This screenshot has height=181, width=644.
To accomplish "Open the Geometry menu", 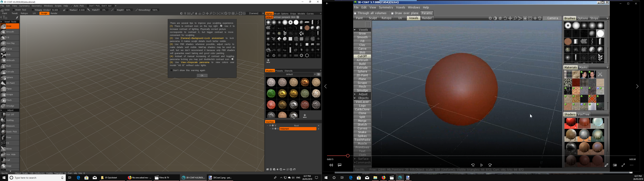I will point(37,6).
